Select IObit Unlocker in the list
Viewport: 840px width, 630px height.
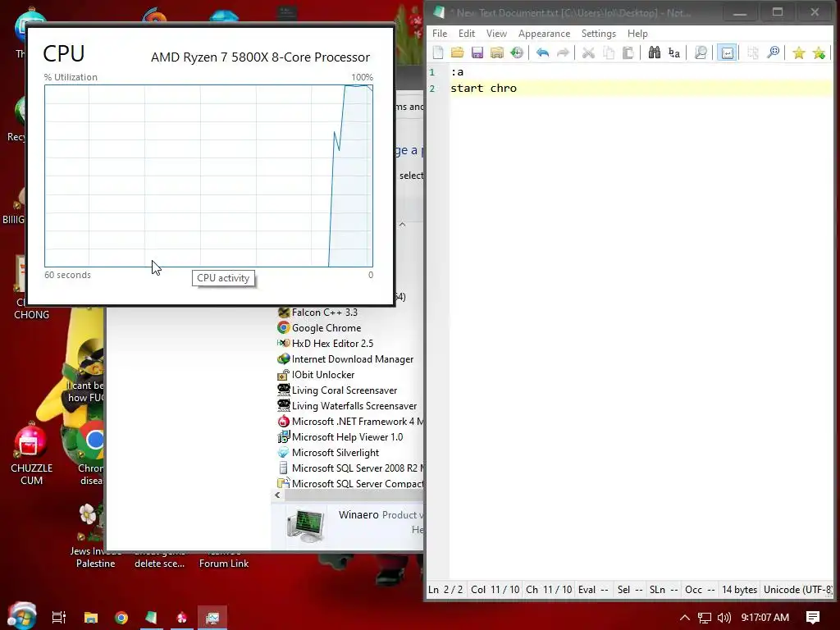point(316,374)
